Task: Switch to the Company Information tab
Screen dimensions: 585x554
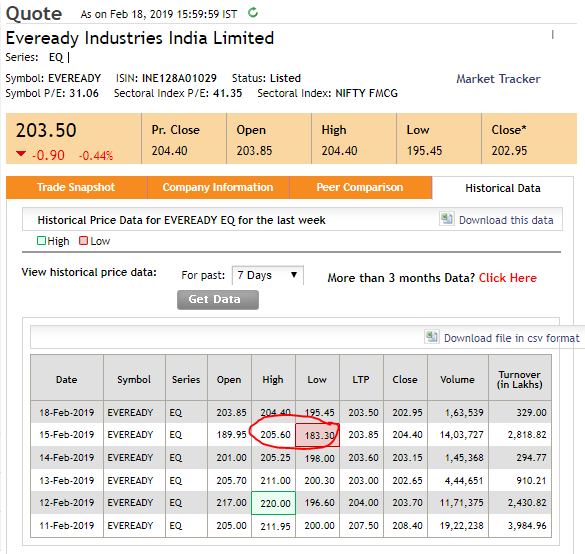Action: click(218, 187)
